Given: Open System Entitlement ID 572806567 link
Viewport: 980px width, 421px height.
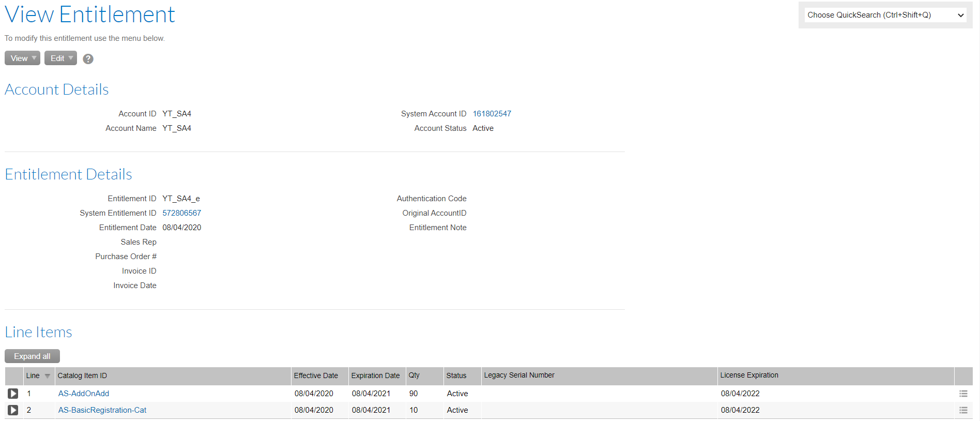Looking at the screenshot, I should click(181, 213).
